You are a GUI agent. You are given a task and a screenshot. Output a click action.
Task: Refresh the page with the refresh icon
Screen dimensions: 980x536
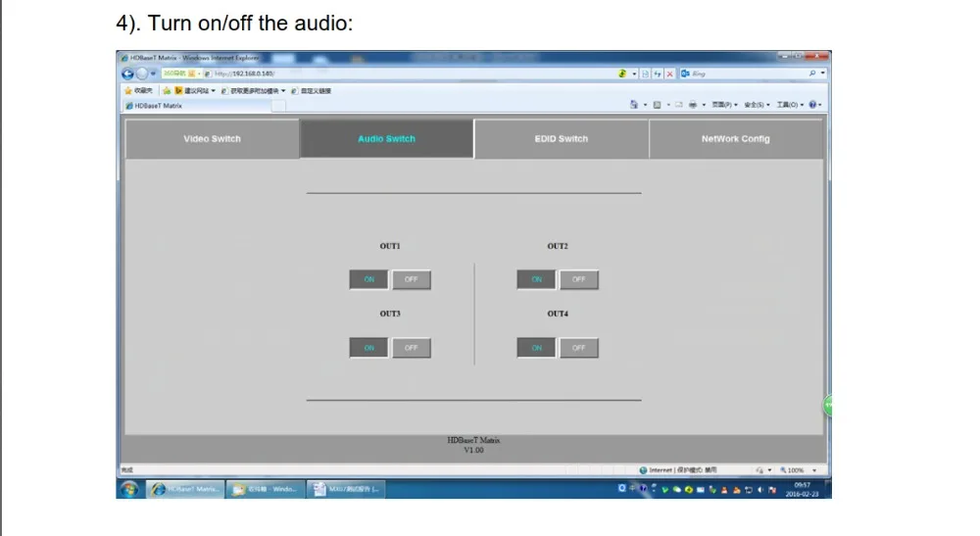658,73
